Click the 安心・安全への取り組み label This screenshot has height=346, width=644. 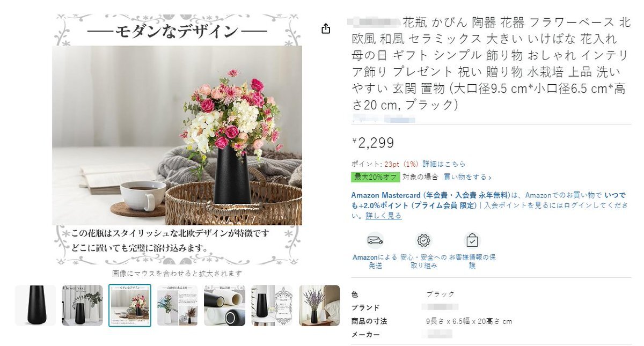coord(424,261)
